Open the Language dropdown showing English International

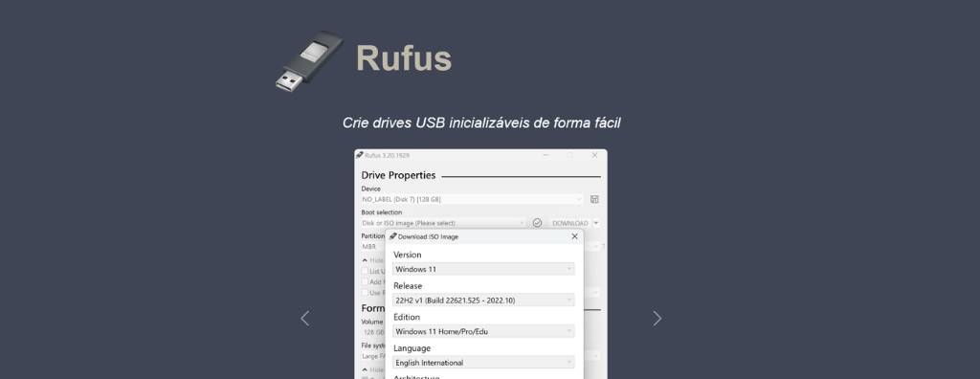(483, 363)
